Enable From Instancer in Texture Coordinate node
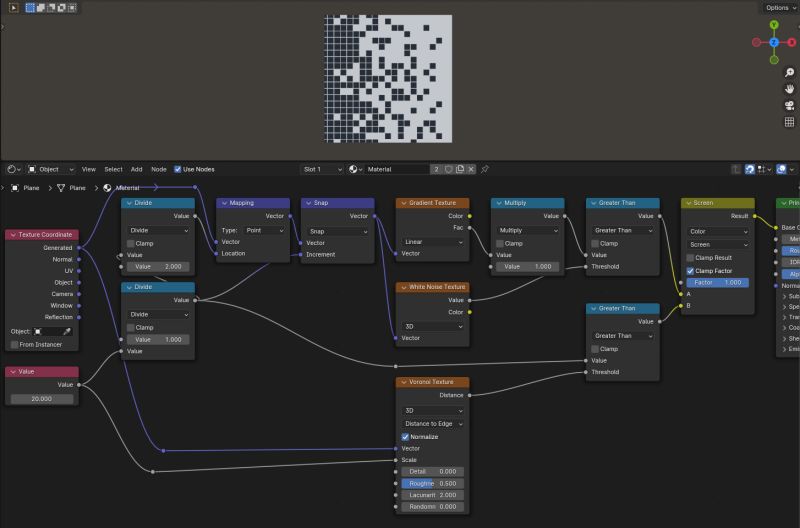Screen dimensions: 800x528 pyautogui.click(x=15, y=345)
